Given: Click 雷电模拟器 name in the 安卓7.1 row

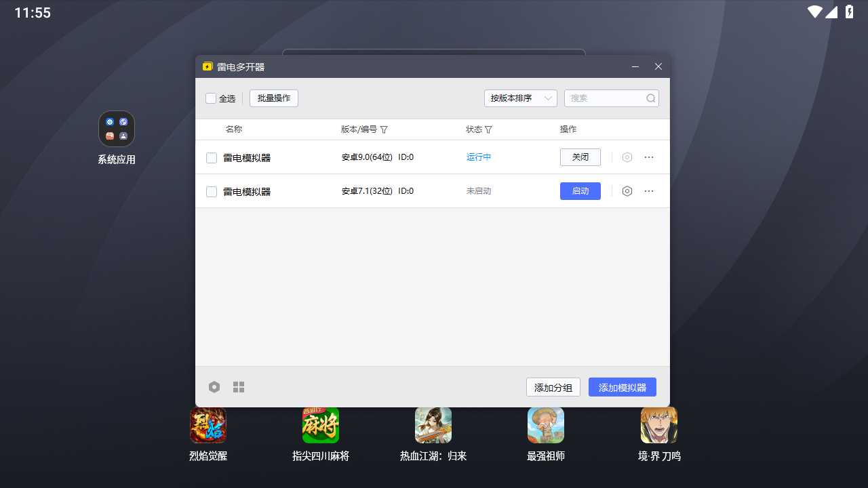Looking at the screenshot, I should pos(247,192).
